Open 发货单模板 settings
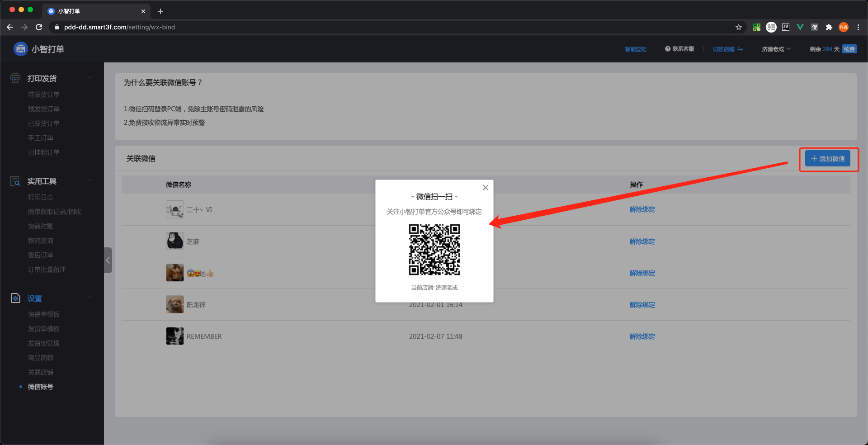This screenshot has width=868, height=445. (44, 329)
